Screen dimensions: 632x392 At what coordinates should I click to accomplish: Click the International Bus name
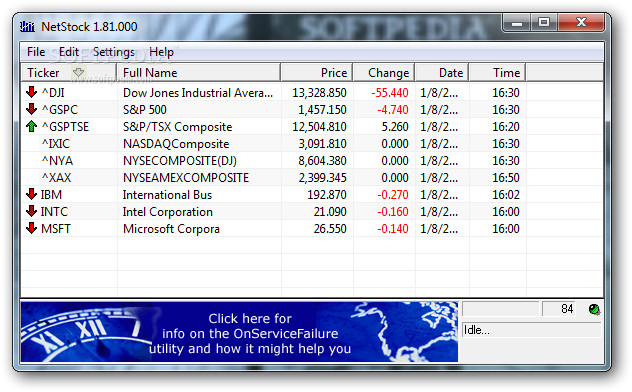pos(167,195)
